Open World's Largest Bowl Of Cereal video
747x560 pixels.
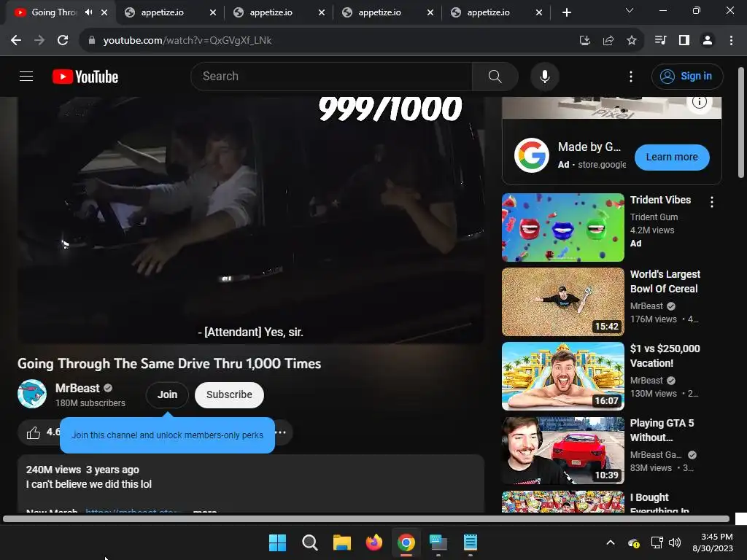tap(562, 301)
